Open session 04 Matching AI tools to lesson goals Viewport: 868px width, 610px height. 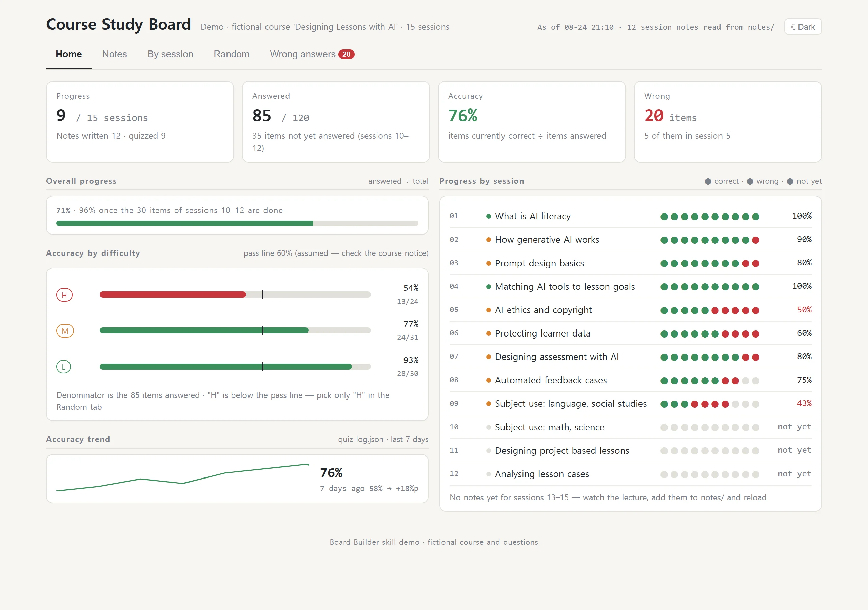630,286
